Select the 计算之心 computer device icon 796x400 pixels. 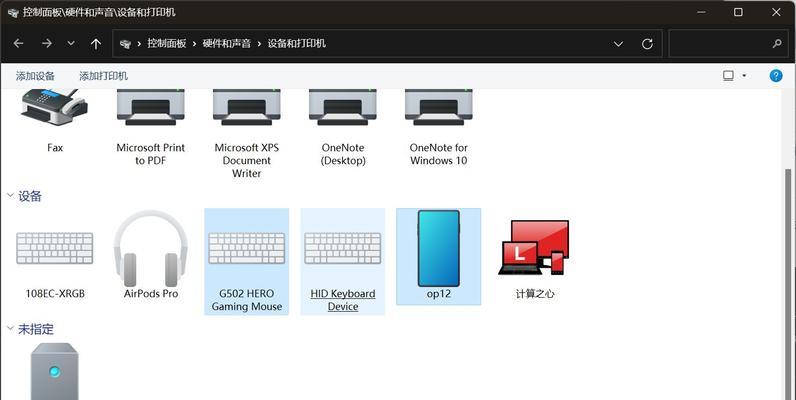[x=534, y=248]
